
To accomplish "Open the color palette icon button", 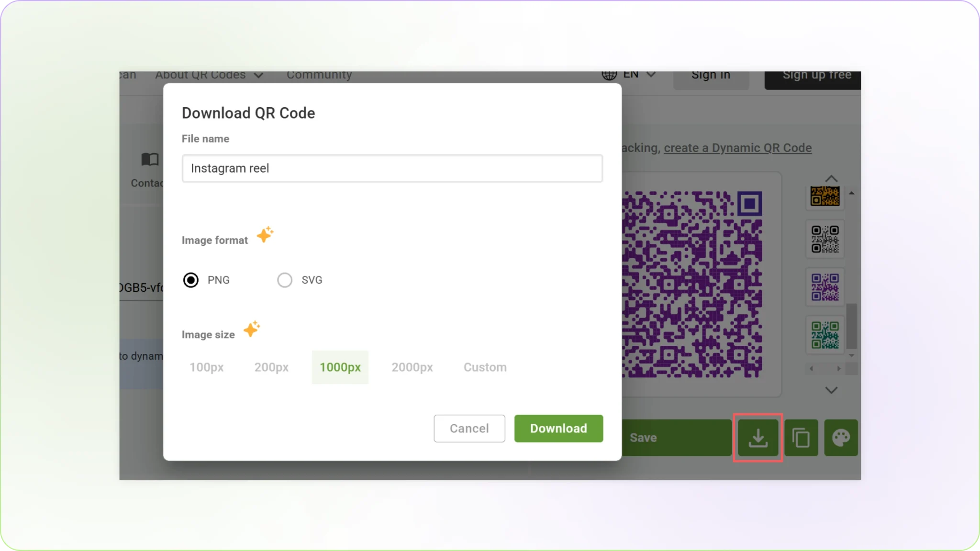I will coord(841,438).
